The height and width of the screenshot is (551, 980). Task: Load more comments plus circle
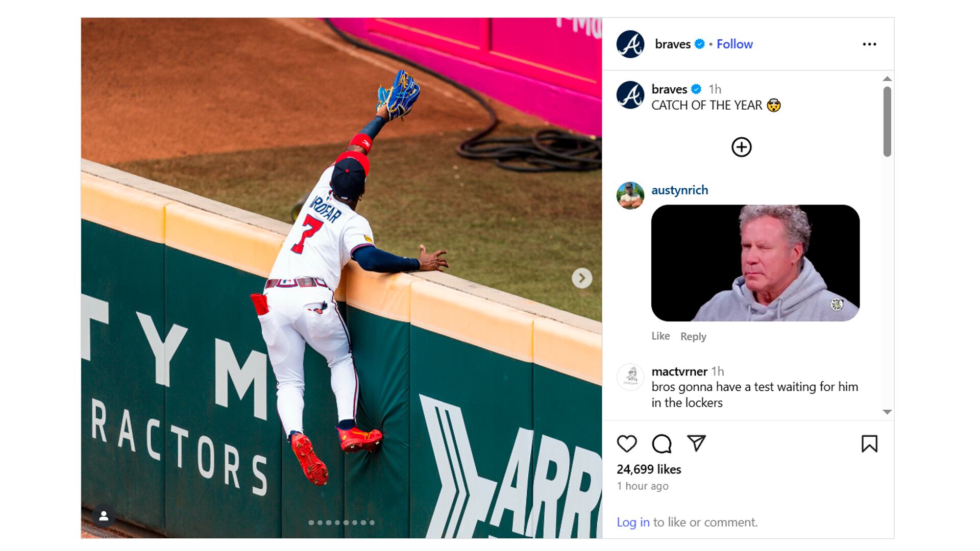(741, 147)
